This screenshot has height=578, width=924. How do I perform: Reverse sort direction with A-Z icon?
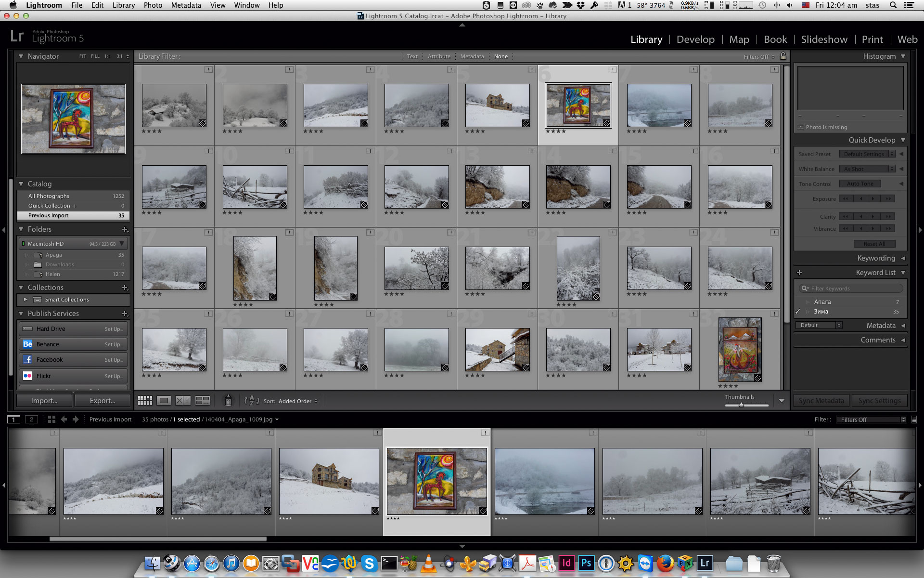coord(251,401)
